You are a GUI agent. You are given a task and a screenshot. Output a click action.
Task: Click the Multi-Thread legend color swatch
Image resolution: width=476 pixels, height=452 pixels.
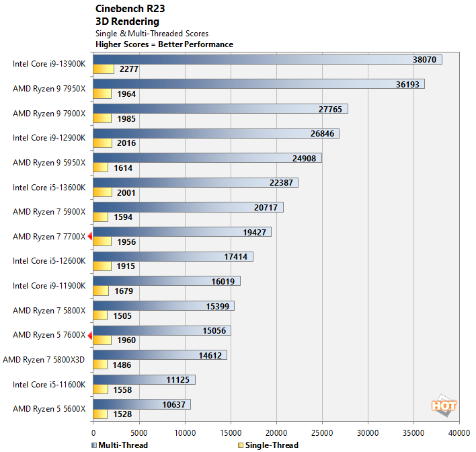94,445
